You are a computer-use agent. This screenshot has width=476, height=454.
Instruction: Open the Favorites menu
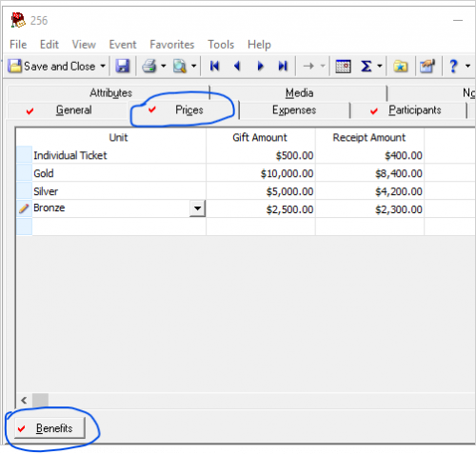point(172,45)
